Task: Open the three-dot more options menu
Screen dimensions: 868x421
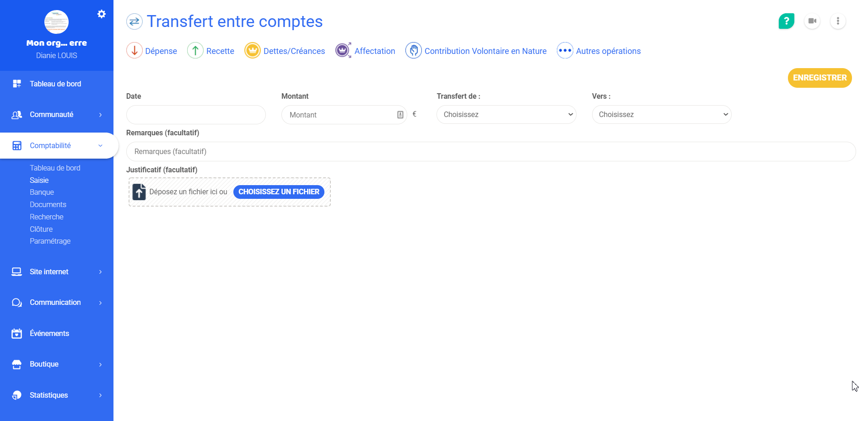Action: point(838,21)
